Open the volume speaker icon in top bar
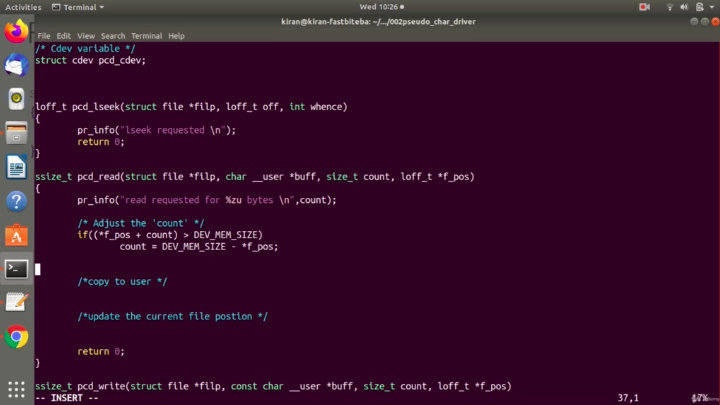The image size is (720, 405). tap(684, 7)
